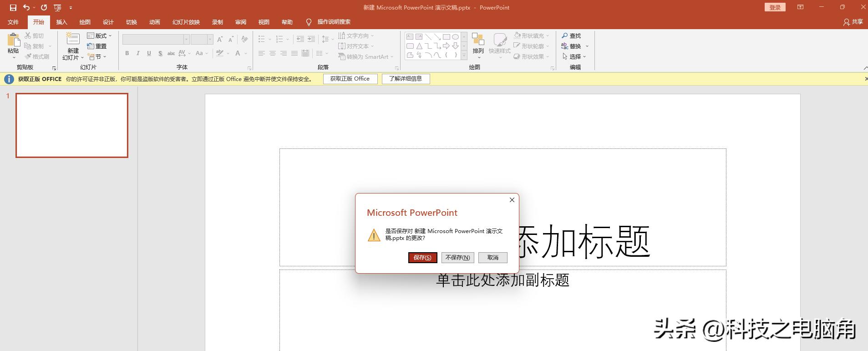Select the triangle shape
The width and height of the screenshot is (868, 351).
(x=419, y=46)
